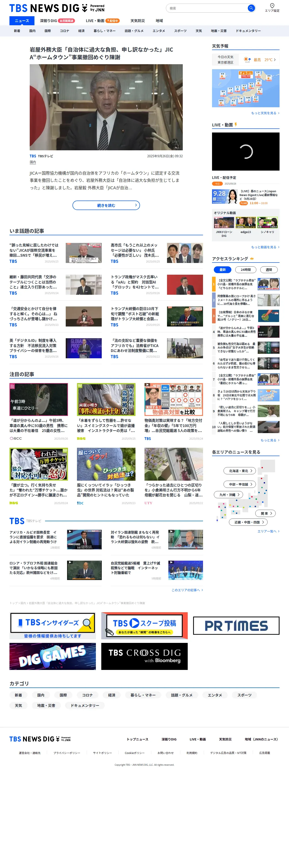
Task: Click the TBS NEWS DIG header logo
Action: (x=57, y=8)
